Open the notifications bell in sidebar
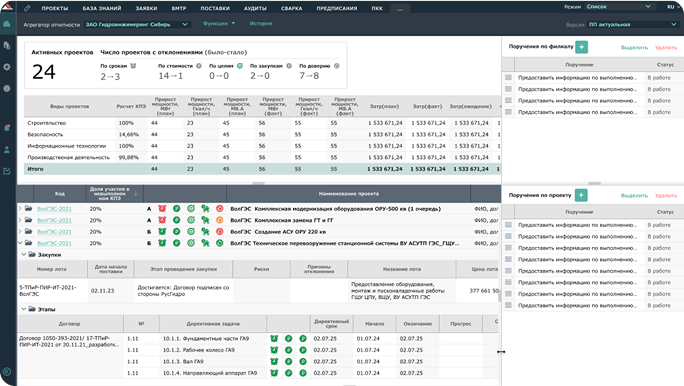 tap(7, 128)
